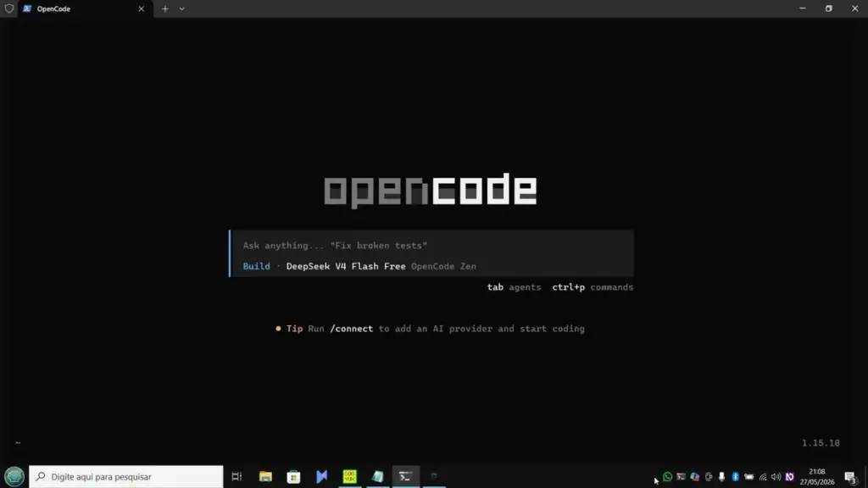Open a new terminal tab with plus
The height and width of the screenshot is (488, 868).
pyautogui.click(x=165, y=8)
